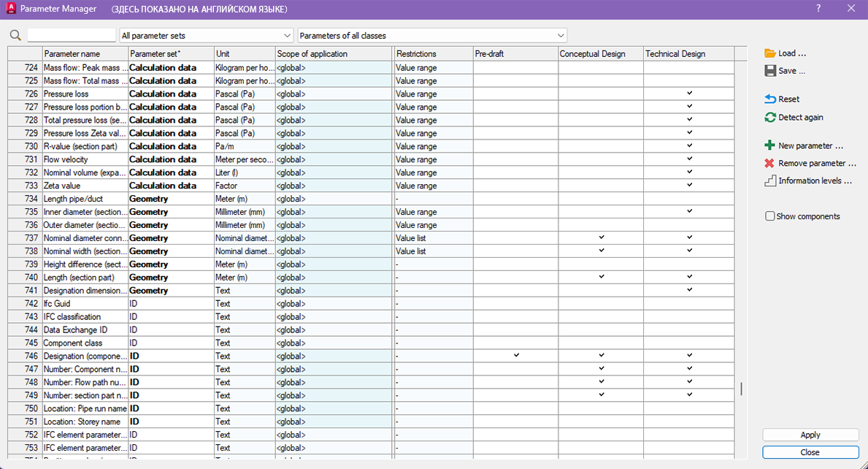Click the search text input field
Viewport: 868px width, 469px height.
[72, 36]
